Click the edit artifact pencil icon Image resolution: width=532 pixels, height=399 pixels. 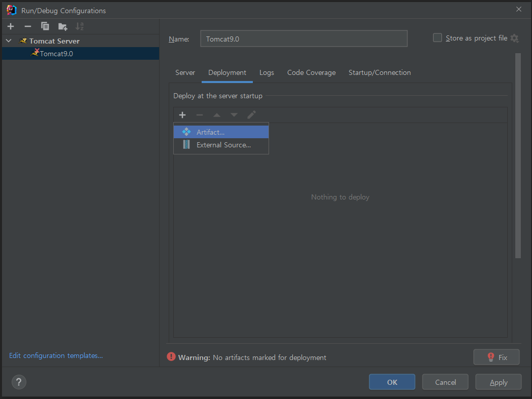pos(251,115)
